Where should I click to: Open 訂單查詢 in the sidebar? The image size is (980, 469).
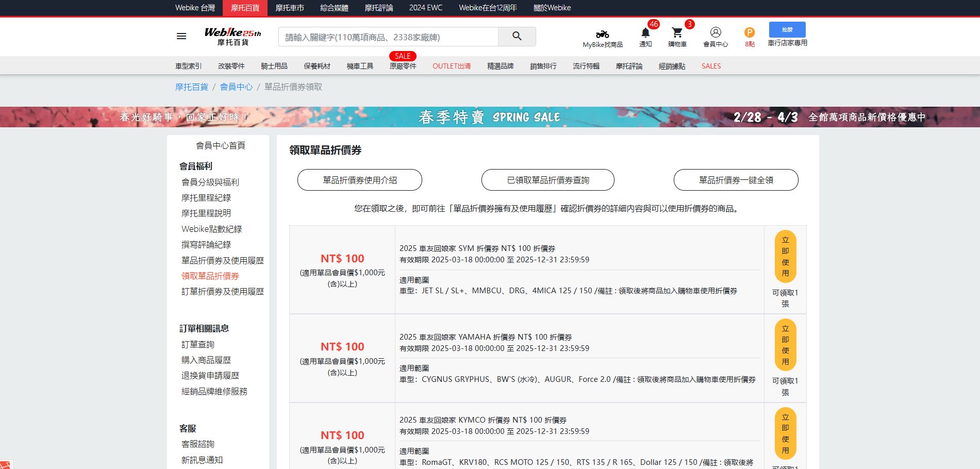click(197, 344)
